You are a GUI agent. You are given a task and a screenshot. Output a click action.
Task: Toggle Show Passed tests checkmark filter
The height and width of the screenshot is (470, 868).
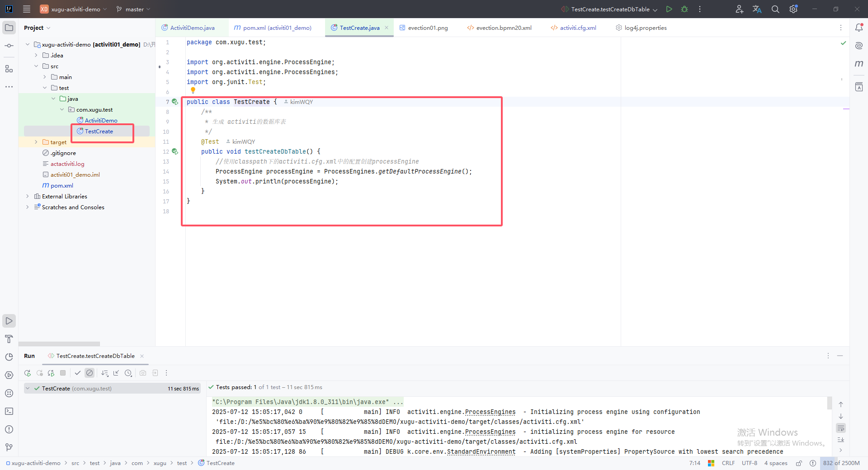click(x=78, y=373)
